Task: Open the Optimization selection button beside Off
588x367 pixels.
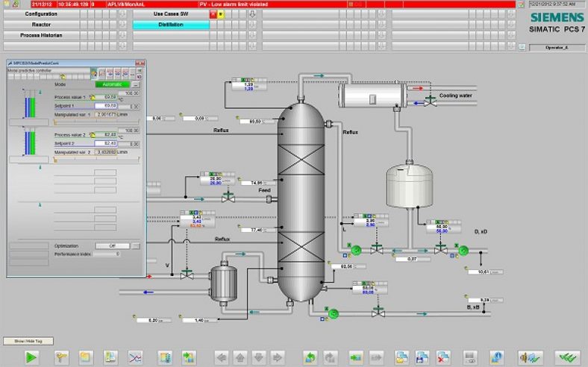Action: (x=136, y=245)
